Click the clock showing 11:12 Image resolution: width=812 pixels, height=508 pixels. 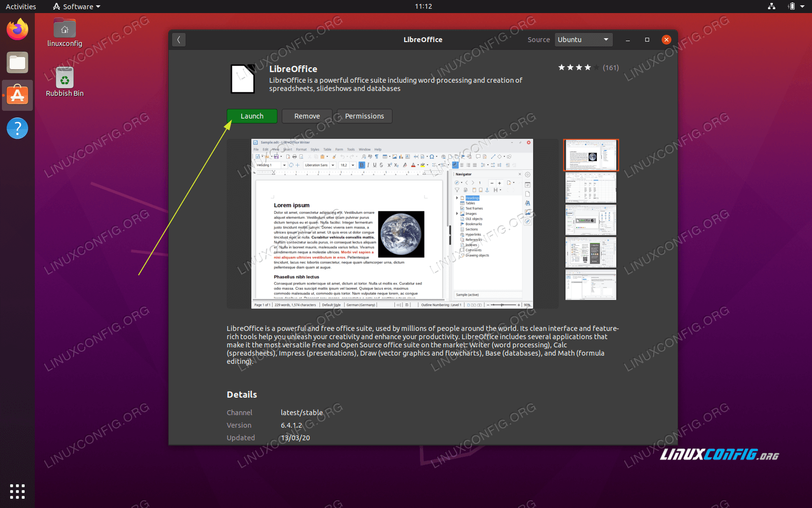click(423, 6)
